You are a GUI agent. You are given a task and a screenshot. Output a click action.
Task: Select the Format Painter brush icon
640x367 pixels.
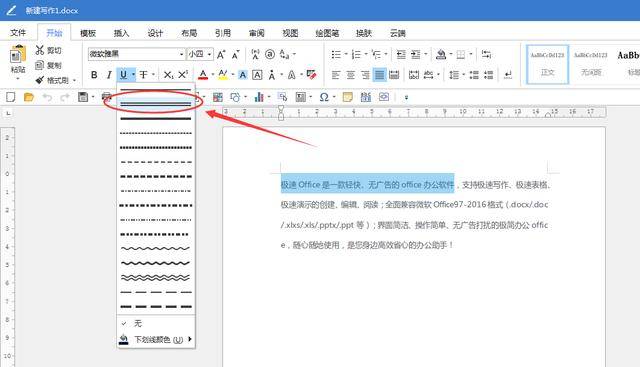pos(40,80)
